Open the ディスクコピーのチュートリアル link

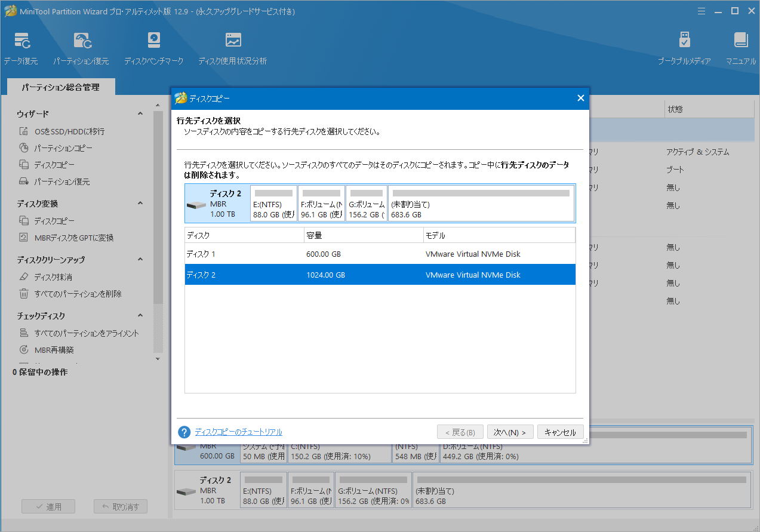(238, 432)
